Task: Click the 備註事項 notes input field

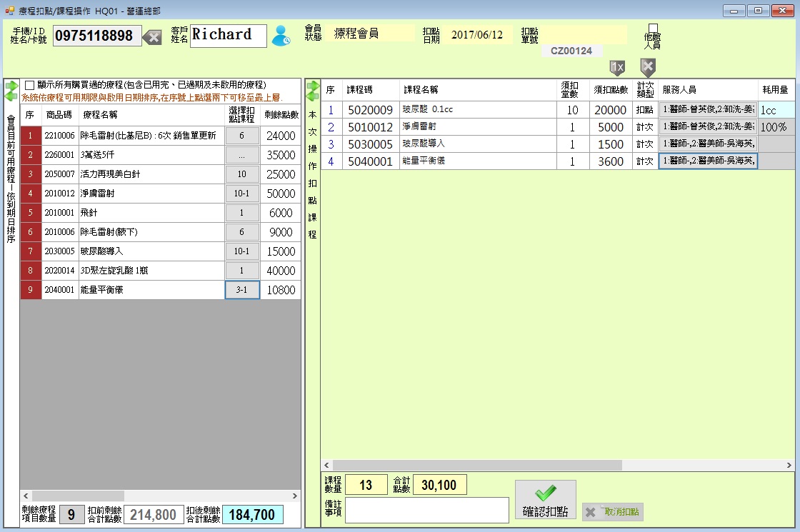Action: point(427,509)
